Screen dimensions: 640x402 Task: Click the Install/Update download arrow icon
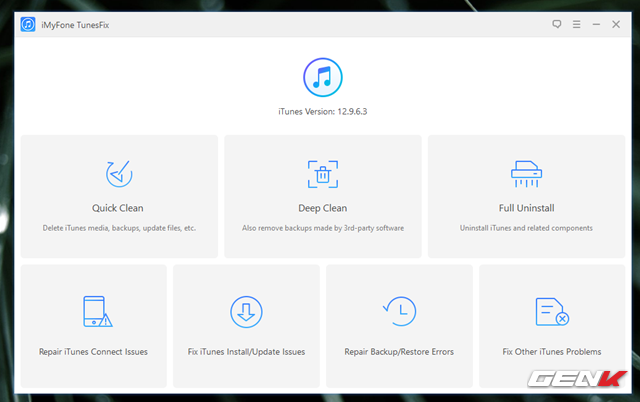(x=246, y=312)
